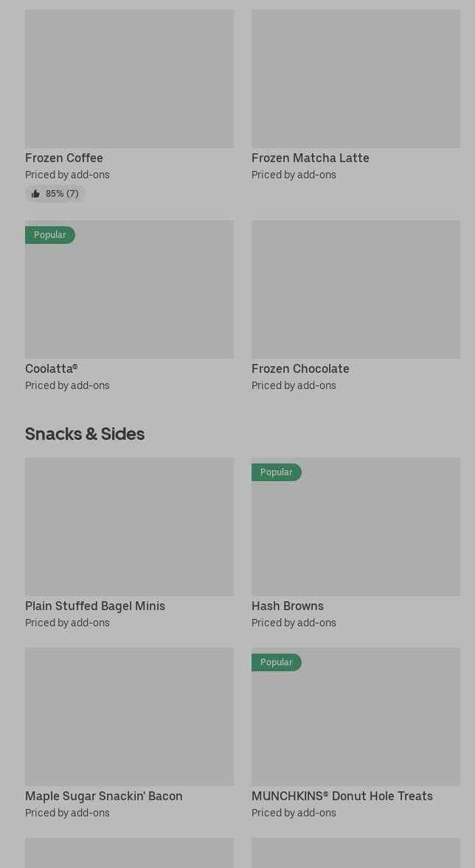This screenshot has height=868, width=475.
Task: Click the Popular badge on Hash Browns
Action: (x=276, y=472)
